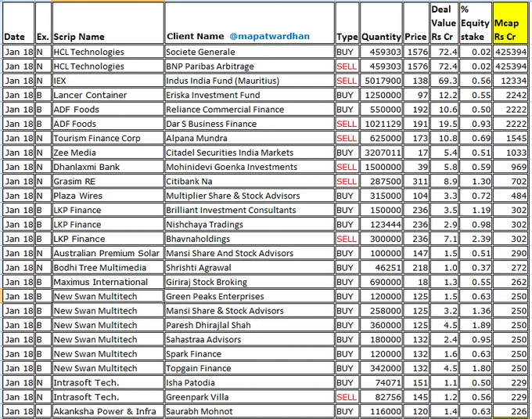
Task: Select the Grasim RE scrip cell
Action: tap(108, 182)
